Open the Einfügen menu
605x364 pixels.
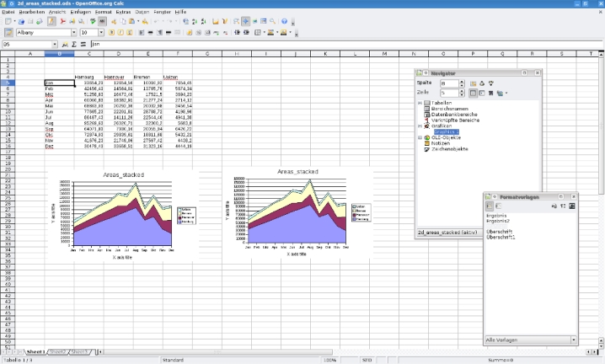(82, 12)
